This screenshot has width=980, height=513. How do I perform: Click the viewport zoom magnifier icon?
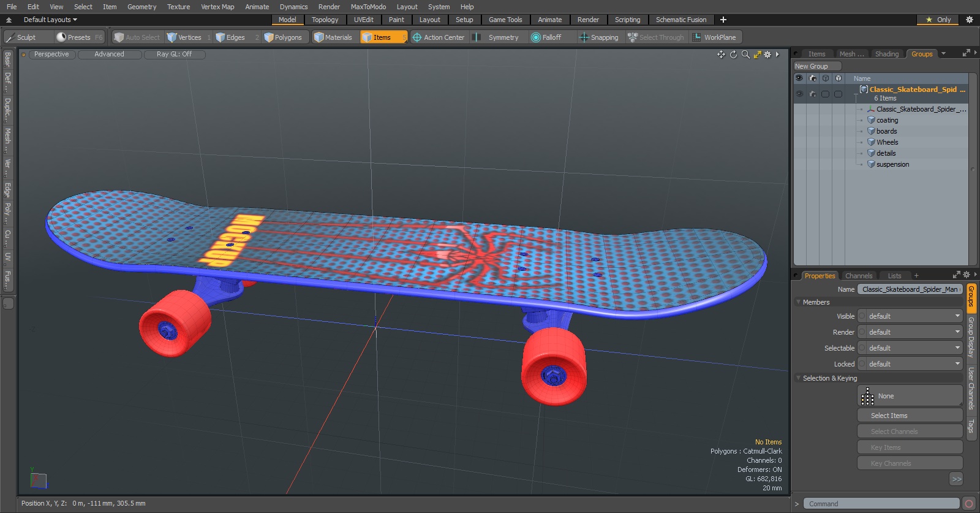[x=745, y=55]
